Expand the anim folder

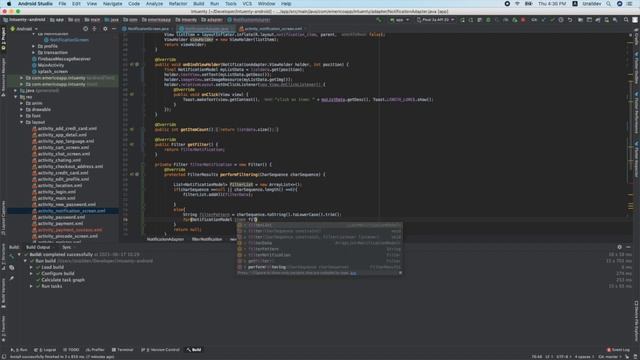pos(22,104)
